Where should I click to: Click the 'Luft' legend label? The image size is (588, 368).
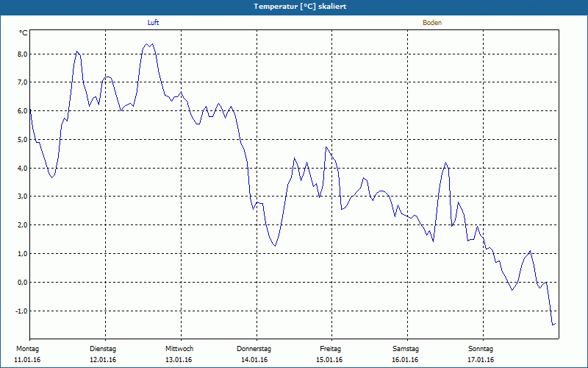point(153,23)
